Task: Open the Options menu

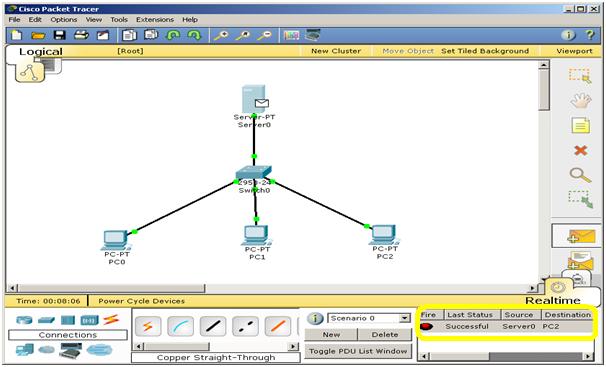Action: pyautogui.click(x=64, y=19)
